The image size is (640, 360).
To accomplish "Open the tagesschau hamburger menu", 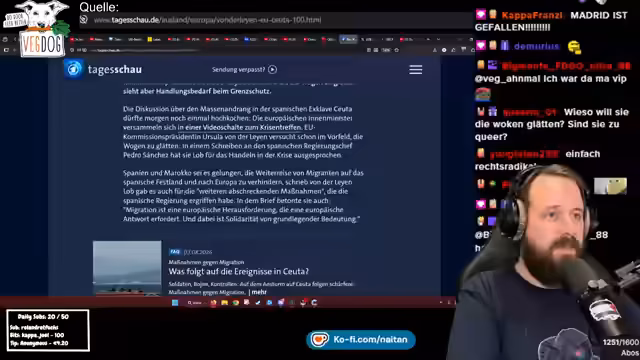I will [416, 70].
